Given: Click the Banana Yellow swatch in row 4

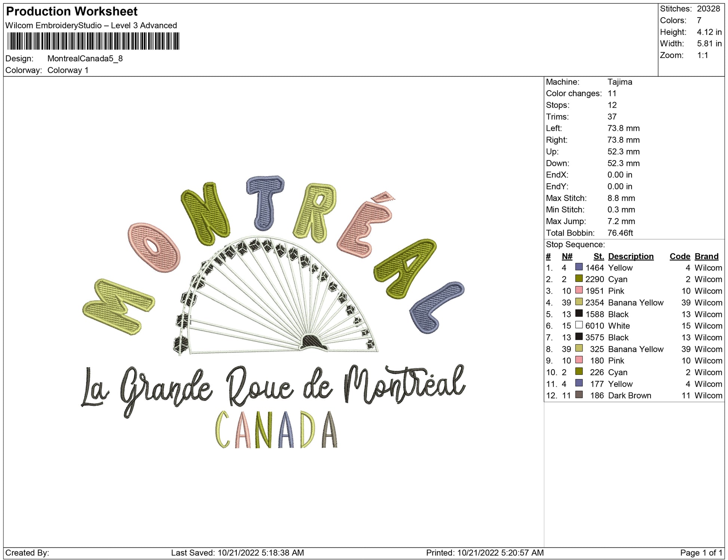Looking at the screenshot, I should (x=579, y=302).
